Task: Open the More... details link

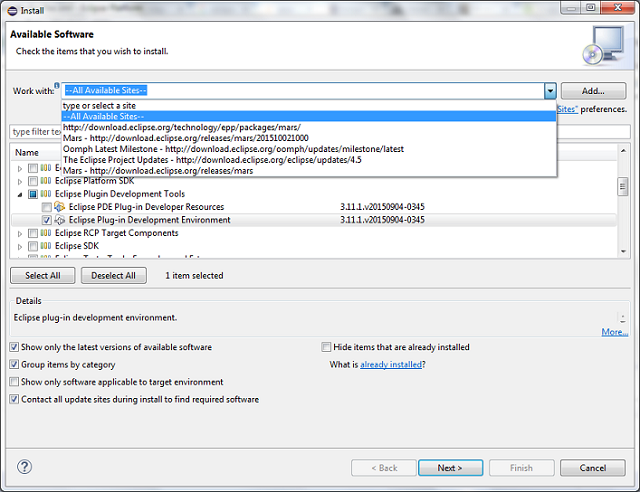Action: pos(615,332)
